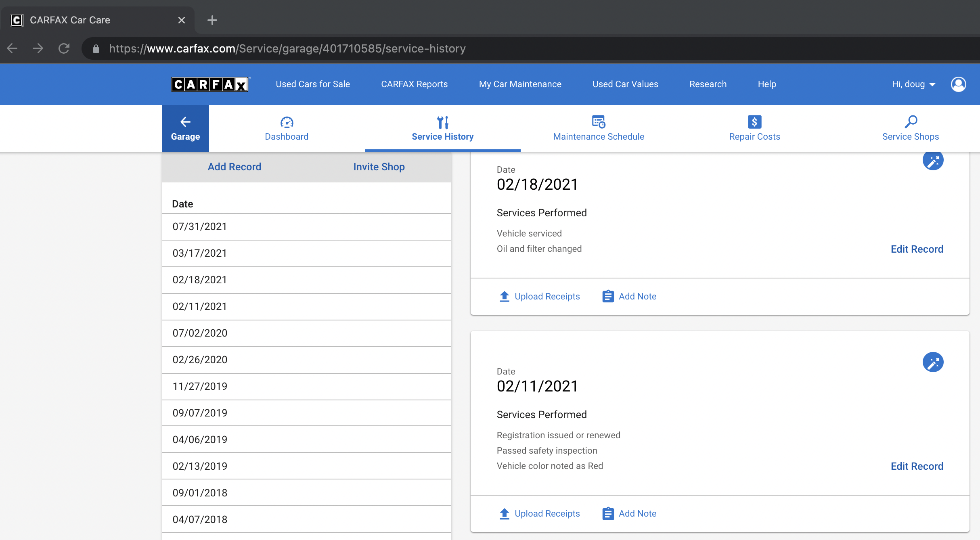Select the 02/13/2019 date row
The height and width of the screenshot is (540, 980).
coord(307,466)
